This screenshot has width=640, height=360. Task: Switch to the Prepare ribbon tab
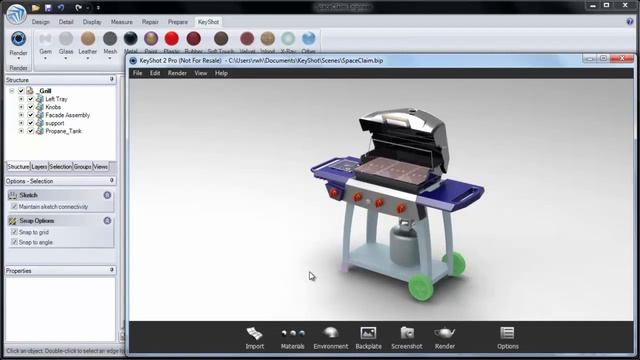(x=178, y=22)
